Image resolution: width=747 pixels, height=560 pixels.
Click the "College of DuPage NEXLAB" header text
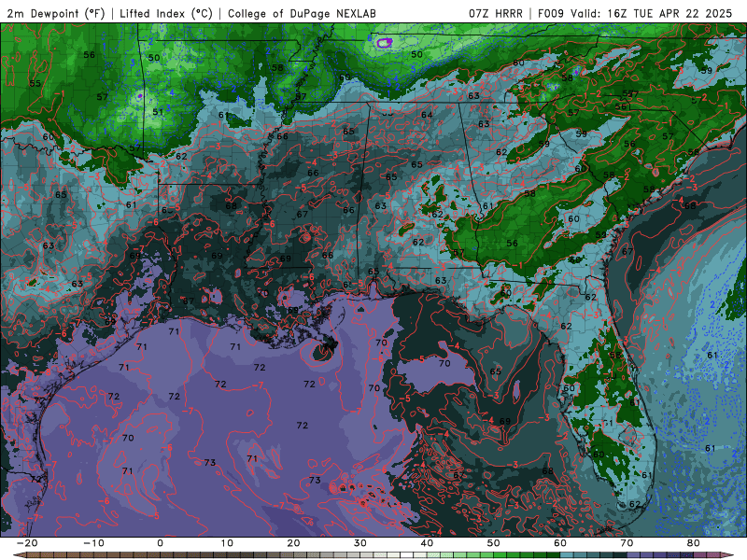click(x=302, y=13)
